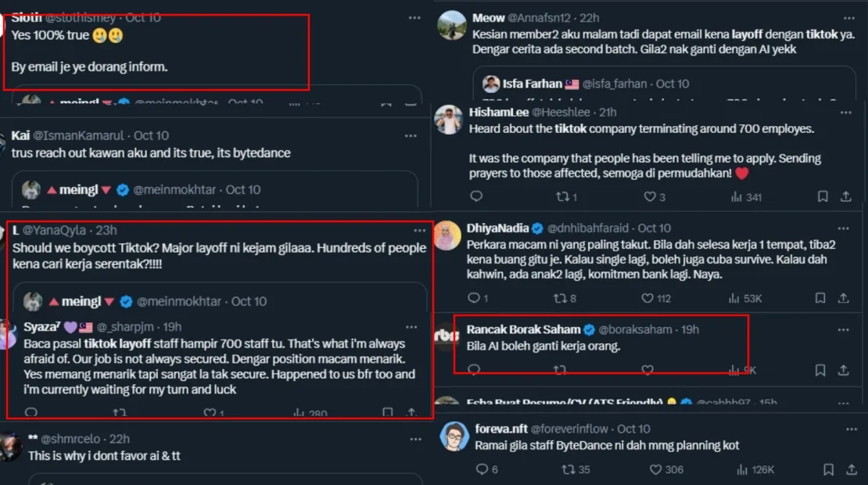The height and width of the screenshot is (485, 868).
Task: Open Rancak Borak Saham profile name
Action: [x=523, y=329]
